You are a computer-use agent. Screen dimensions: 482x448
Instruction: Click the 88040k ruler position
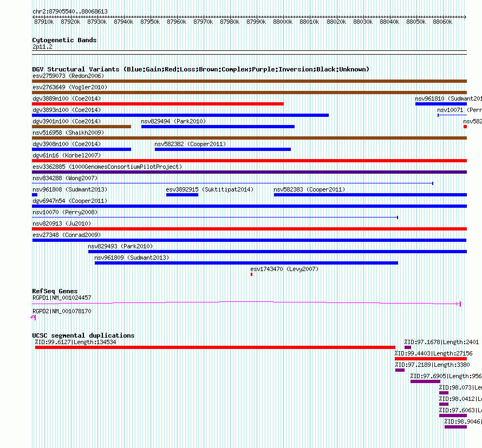pyautogui.click(x=389, y=22)
